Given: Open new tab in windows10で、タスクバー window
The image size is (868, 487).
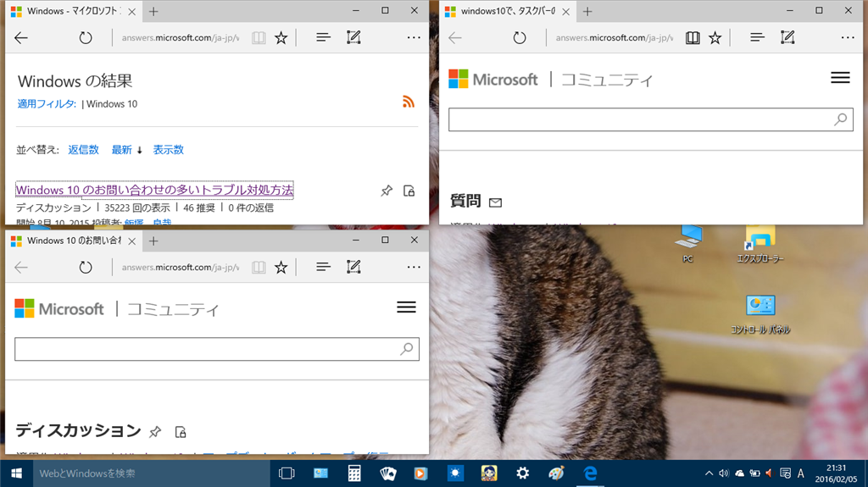Looking at the screenshot, I should point(587,11).
